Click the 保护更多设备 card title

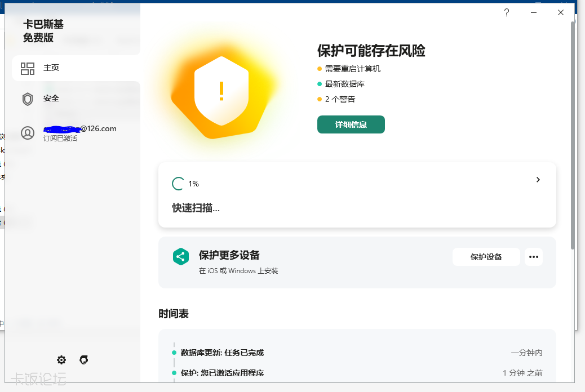[x=229, y=255]
